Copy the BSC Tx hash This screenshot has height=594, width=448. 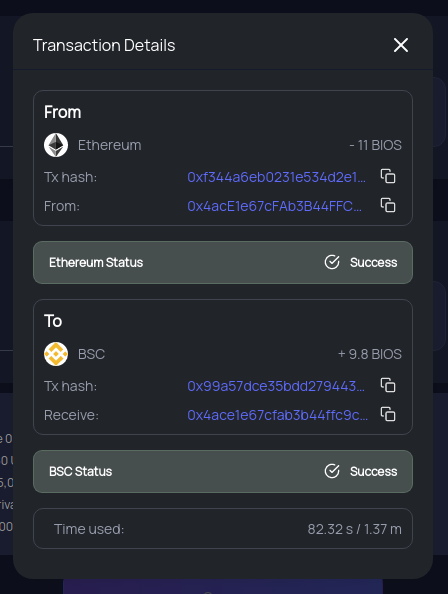pyautogui.click(x=388, y=385)
